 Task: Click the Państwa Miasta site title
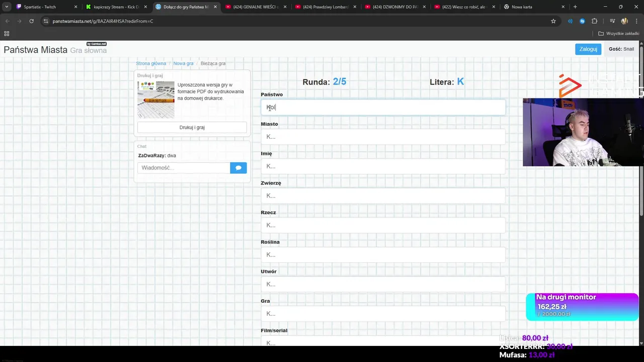[36, 50]
